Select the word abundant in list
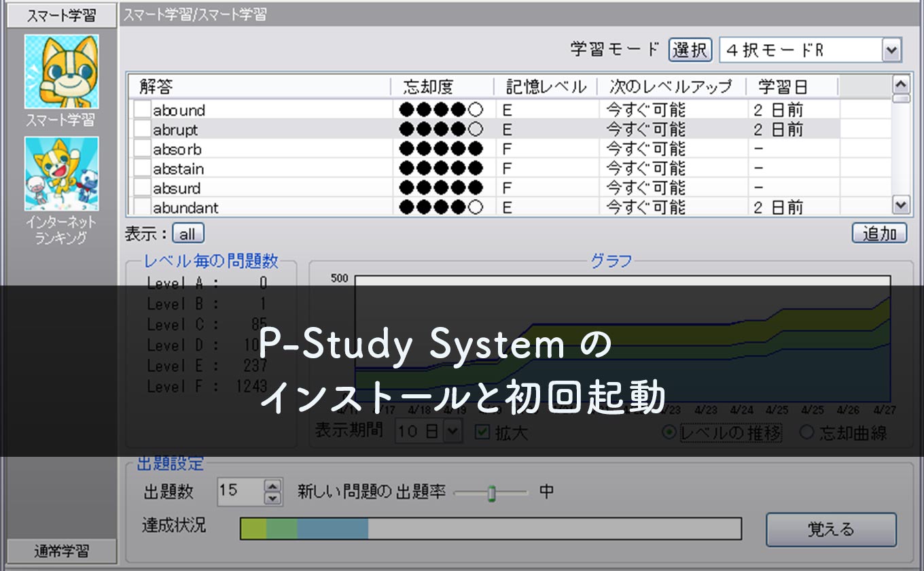The image size is (924, 571). tap(185, 207)
